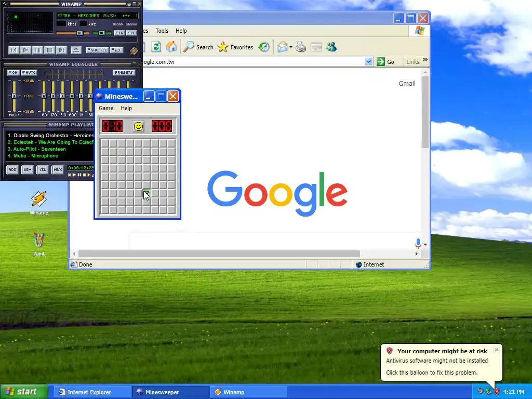
Task: Play the current track in Winamp
Action: tap(25, 50)
